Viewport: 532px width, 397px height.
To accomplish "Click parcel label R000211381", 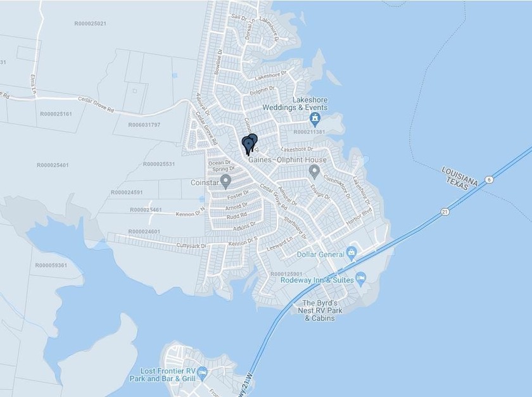I will point(309,132).
